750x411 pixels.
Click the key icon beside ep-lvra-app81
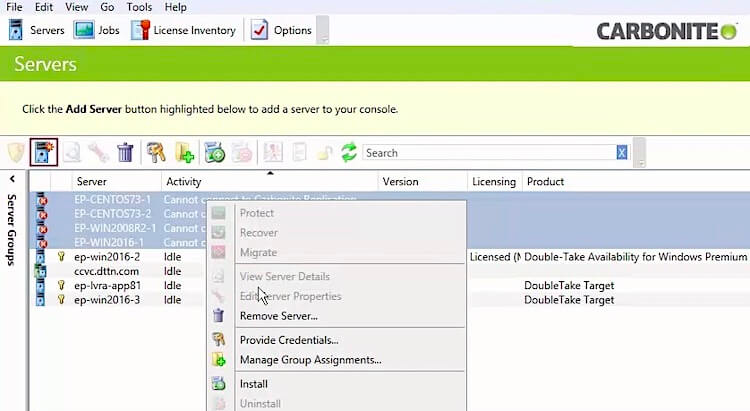61,285
